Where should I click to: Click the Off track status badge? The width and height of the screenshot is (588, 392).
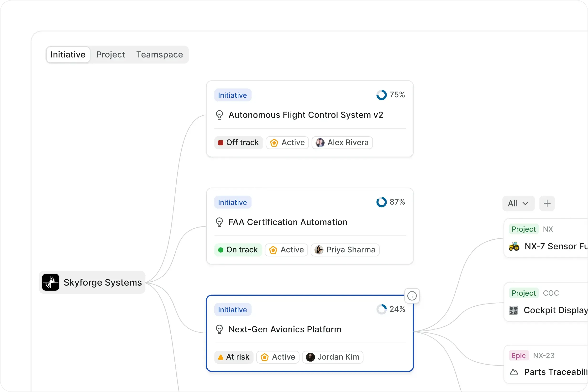pyautogui.click(x=238, y=142)
